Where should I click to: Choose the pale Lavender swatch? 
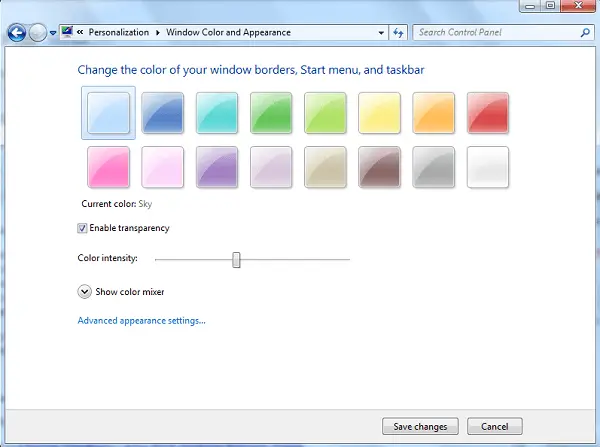pos(271,167)
